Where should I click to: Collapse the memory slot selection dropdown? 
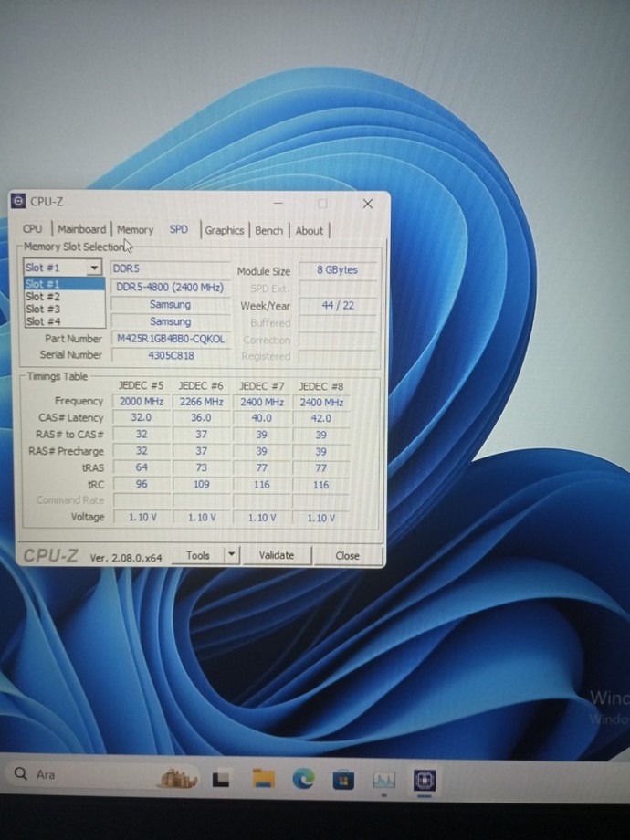click(94, 268)
